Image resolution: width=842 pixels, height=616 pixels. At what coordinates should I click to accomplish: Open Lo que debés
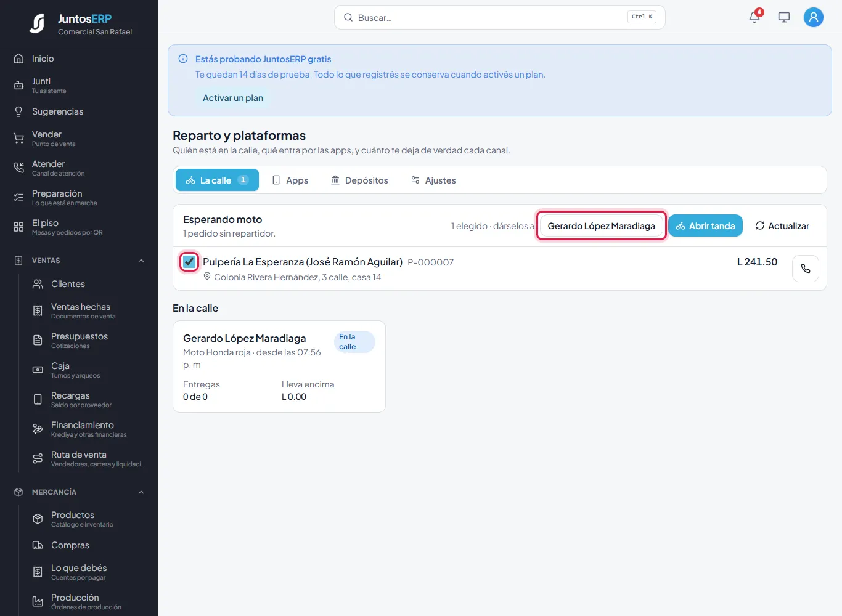(88, 572)
